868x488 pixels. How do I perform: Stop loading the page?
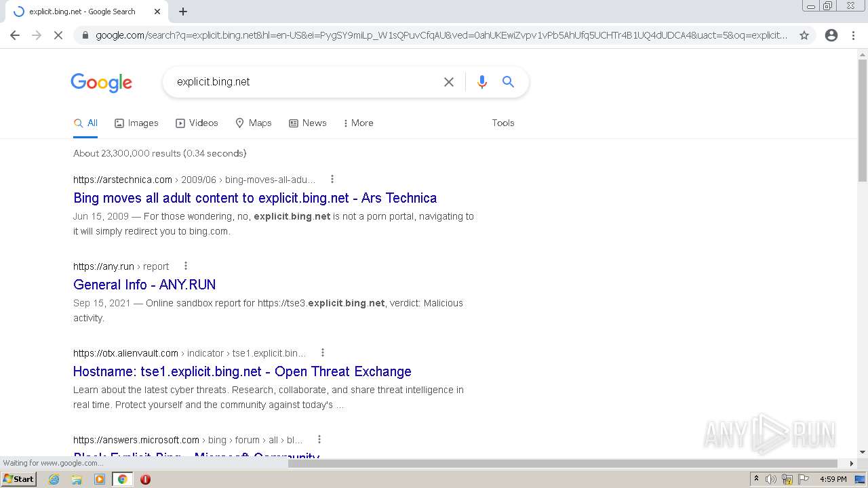(58, 35)
